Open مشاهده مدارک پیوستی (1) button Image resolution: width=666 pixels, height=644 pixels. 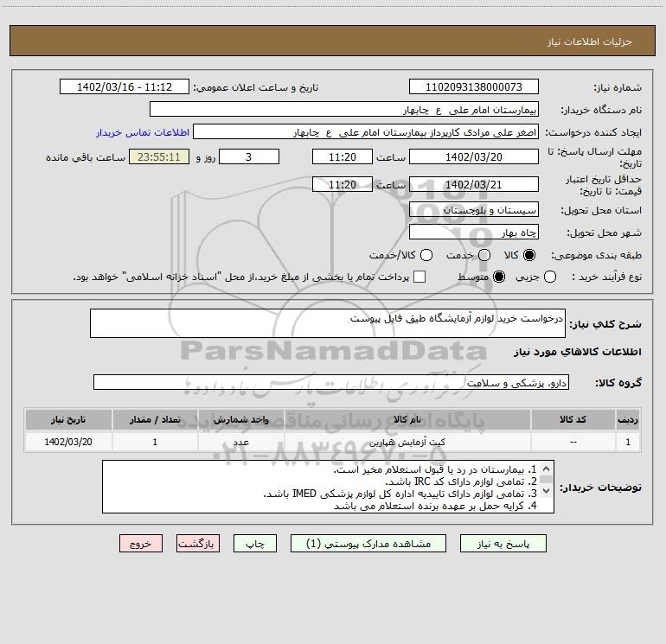tap(368, 544)
